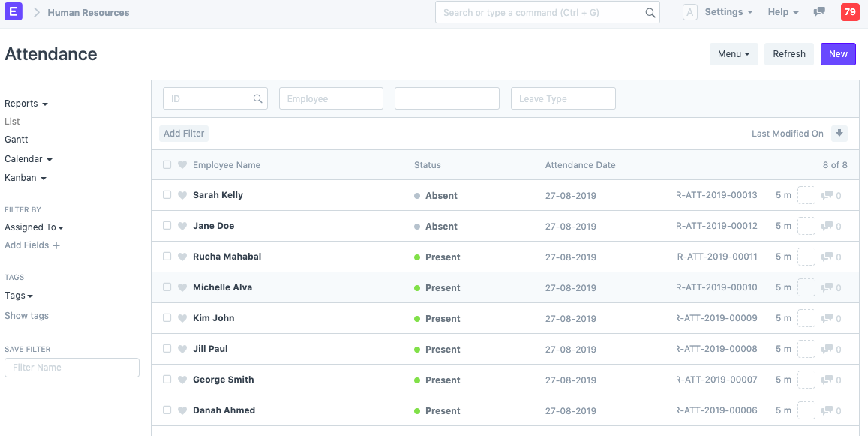Click the New button to create attendance
This screenshot has height=436, width=868.
pos(838,53)
